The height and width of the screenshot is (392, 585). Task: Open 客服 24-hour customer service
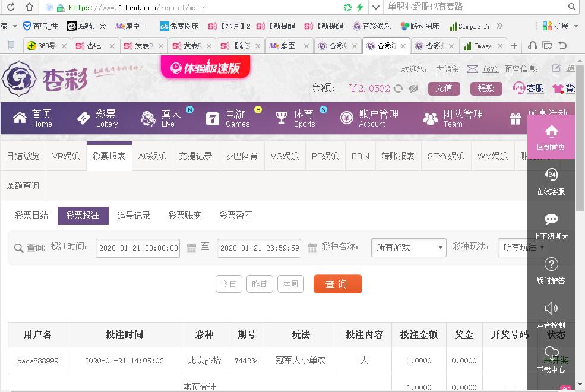[528, 88]
